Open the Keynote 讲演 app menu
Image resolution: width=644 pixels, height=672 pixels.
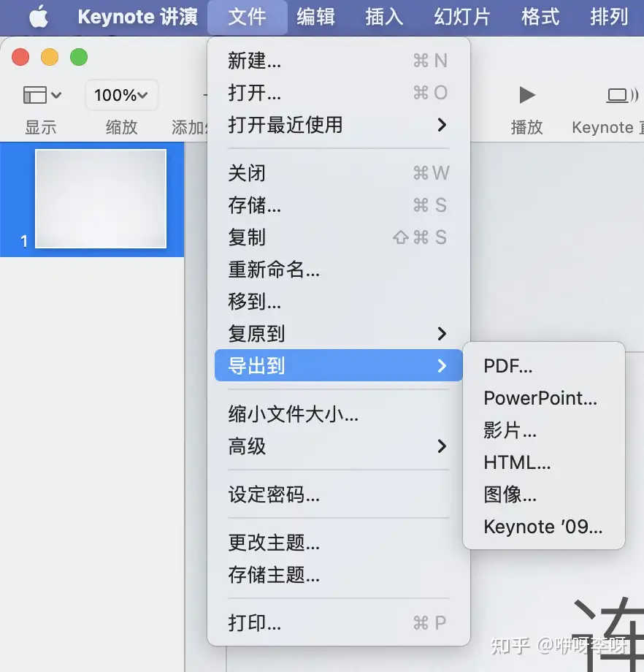click(137, 17)
